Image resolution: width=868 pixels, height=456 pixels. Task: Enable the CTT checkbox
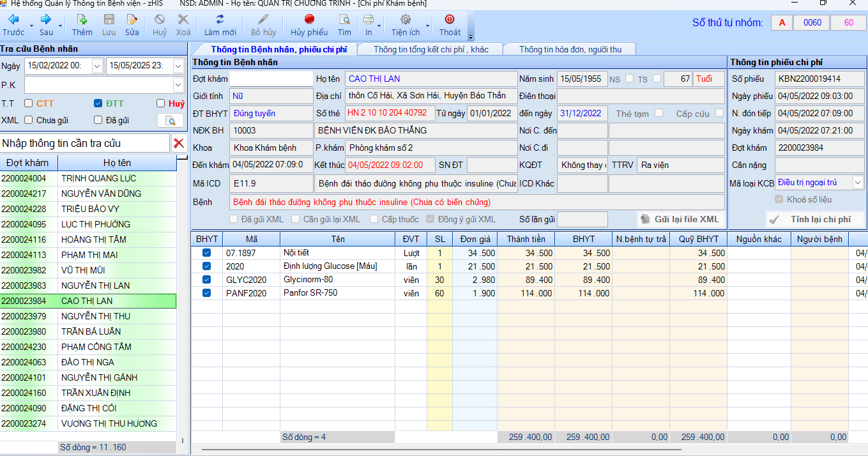point(27,104)
